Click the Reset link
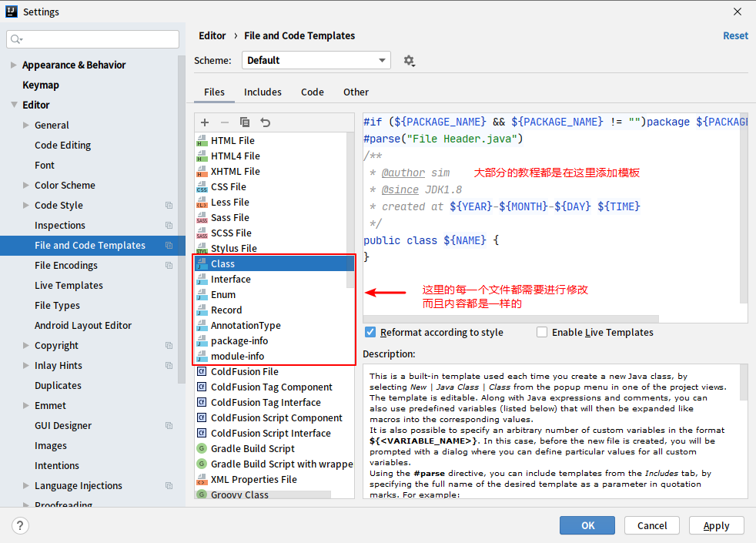Viewport: 756px width, 543px height. pyautogui.click(x=734, y=35)
